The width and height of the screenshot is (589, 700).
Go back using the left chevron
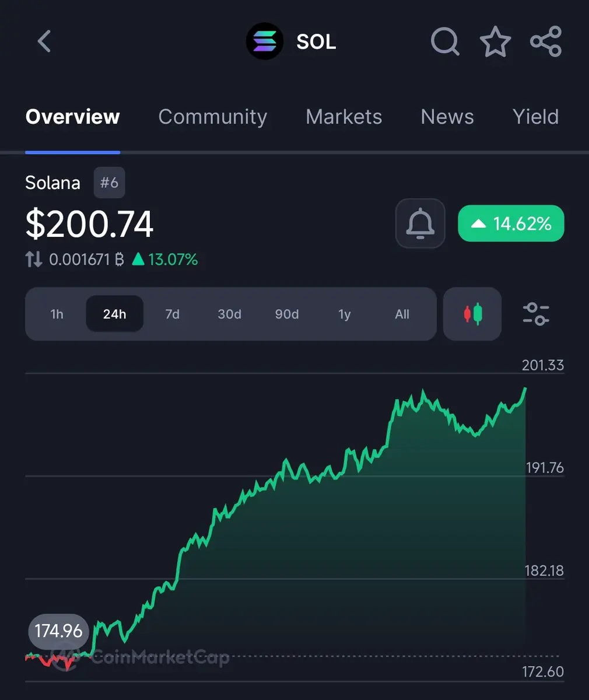(44, 42)
